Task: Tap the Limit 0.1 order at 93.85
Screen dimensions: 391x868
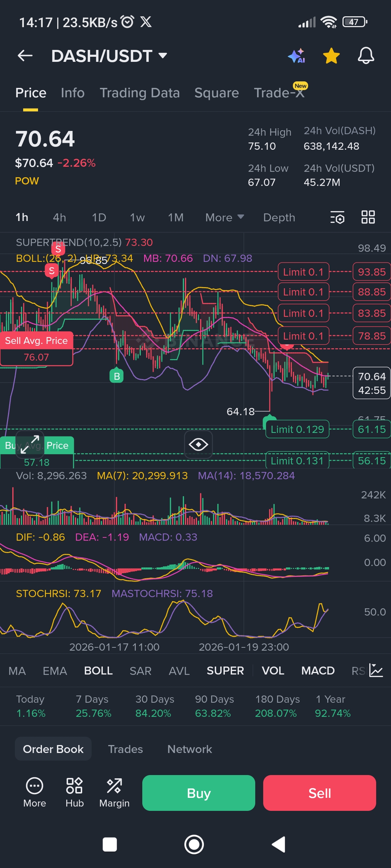Action: point(303,272)
